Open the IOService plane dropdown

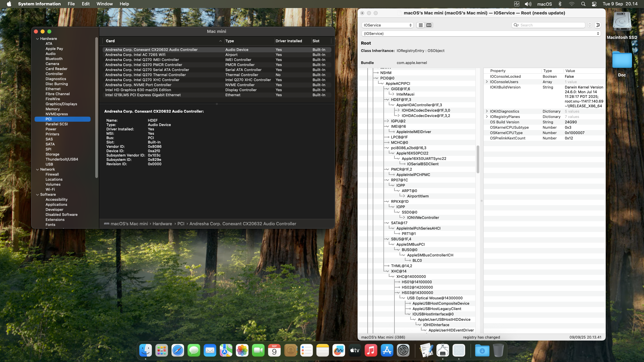click(x=387, y=25)
